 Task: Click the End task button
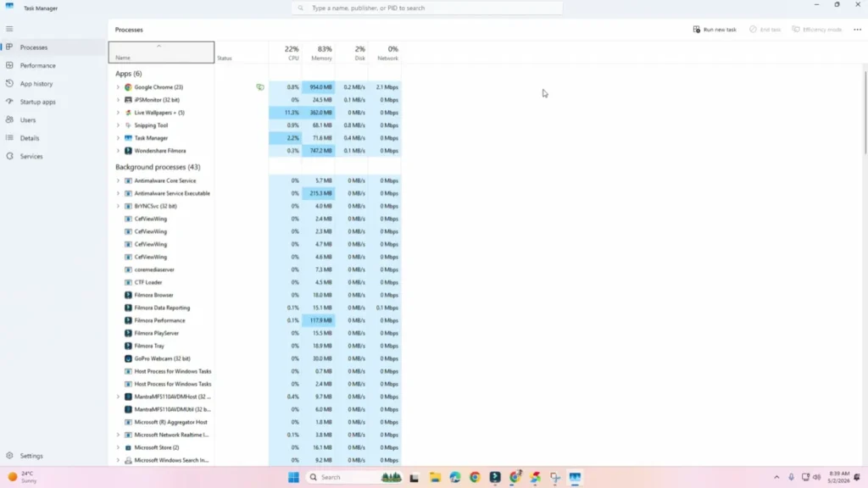[765, 30]
